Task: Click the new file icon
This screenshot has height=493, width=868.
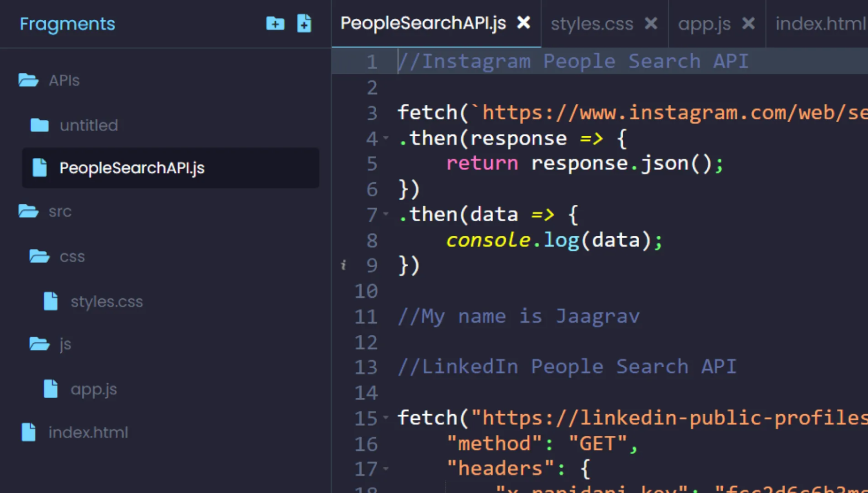Action: coord(304,23)
